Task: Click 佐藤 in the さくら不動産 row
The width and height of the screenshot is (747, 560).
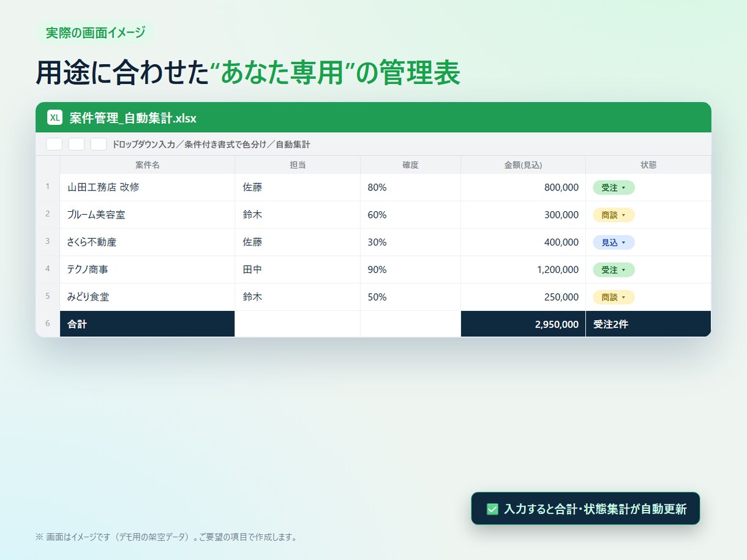Action: (298, 242)
